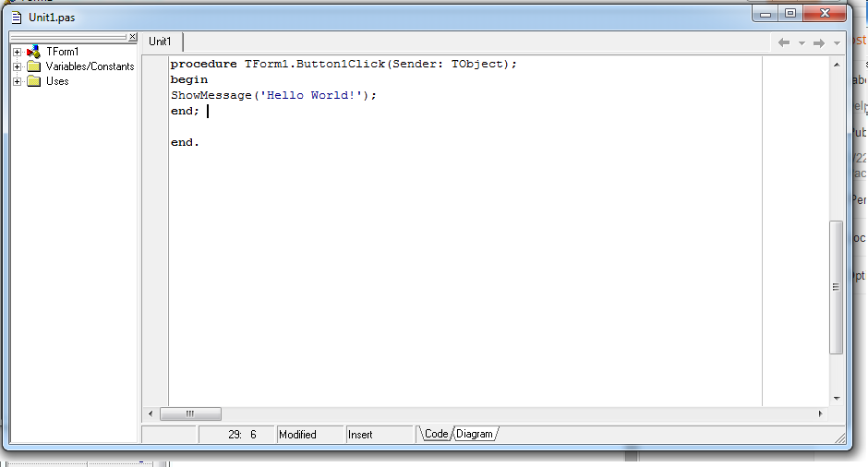Viewport: 868px width, 467px height.
Task: Click the vertical scrollbar thumb
Action: pyautogui.click(x=836, y=287)
